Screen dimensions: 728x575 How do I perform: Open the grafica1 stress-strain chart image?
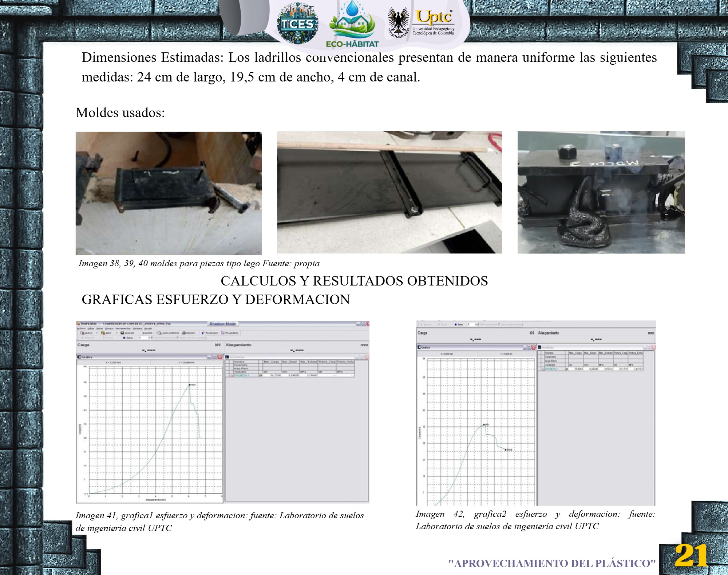(222, 412)
